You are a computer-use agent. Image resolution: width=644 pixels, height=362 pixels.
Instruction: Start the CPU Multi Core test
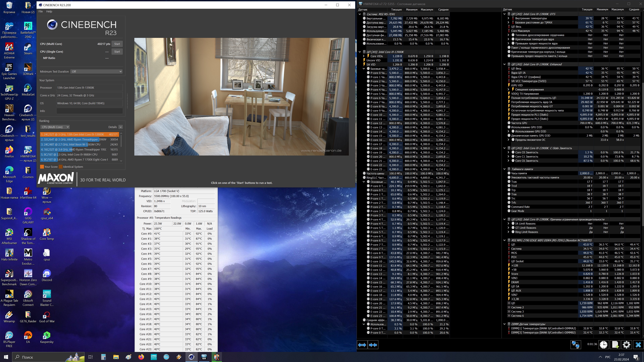point(117,44)
